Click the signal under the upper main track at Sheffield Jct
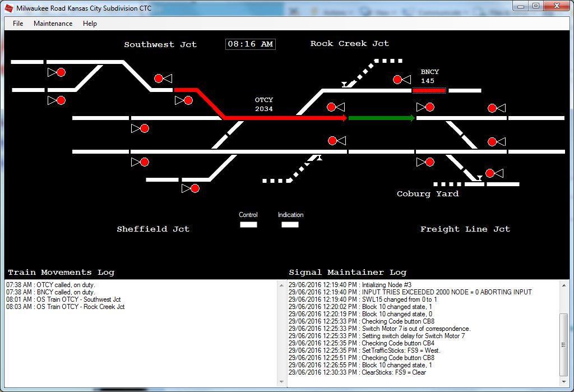Screen dimensions: 574x392 [x=140, y=128]
